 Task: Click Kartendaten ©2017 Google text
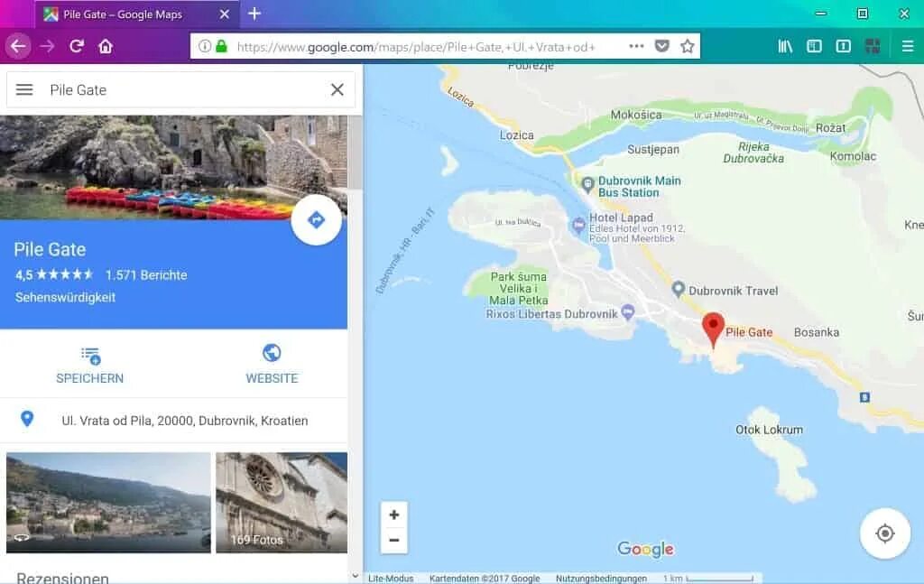point(485,579)
